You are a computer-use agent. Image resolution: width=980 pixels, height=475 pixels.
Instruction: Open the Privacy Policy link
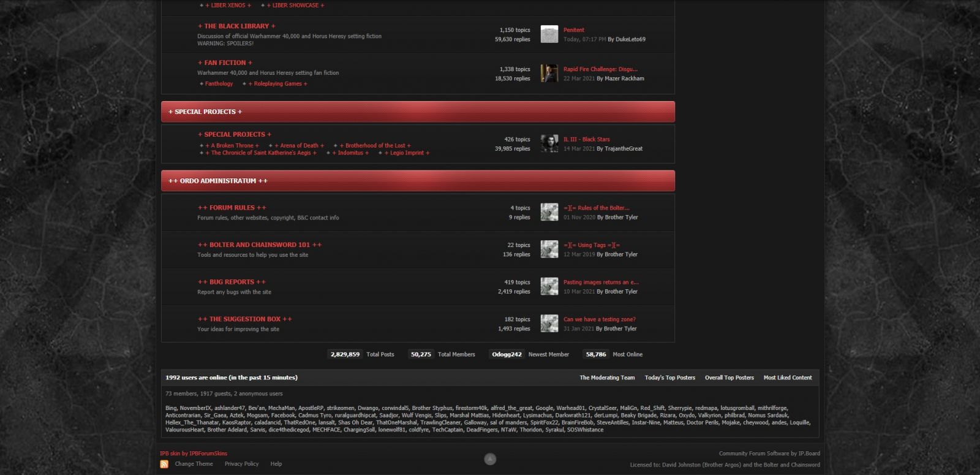241,464
